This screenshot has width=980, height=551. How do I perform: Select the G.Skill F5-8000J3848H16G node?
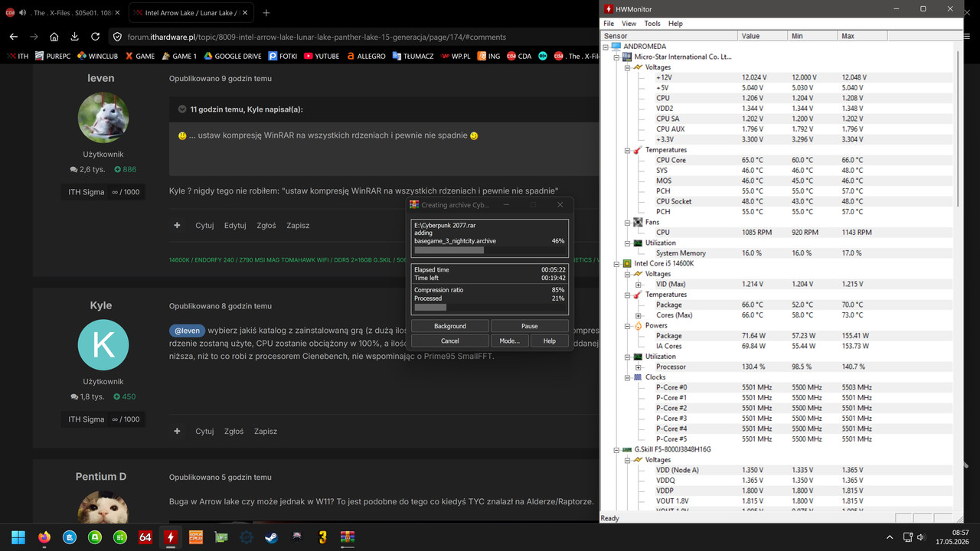point(672,449)
